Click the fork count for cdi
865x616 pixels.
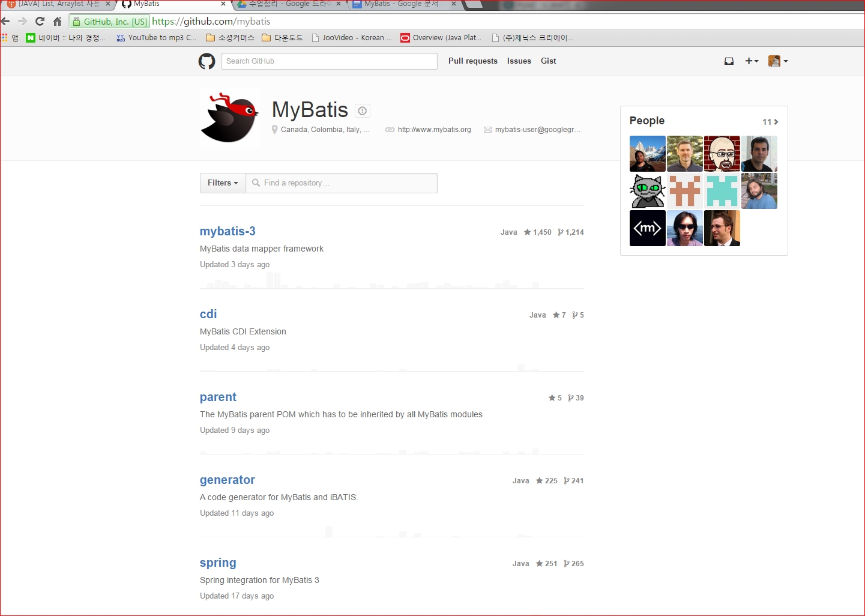point(578,315)
